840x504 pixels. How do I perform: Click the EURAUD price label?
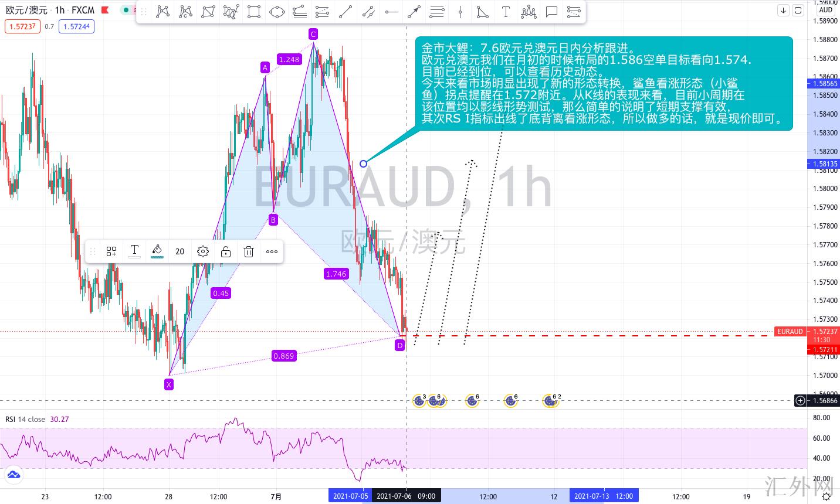click(790, 332)
